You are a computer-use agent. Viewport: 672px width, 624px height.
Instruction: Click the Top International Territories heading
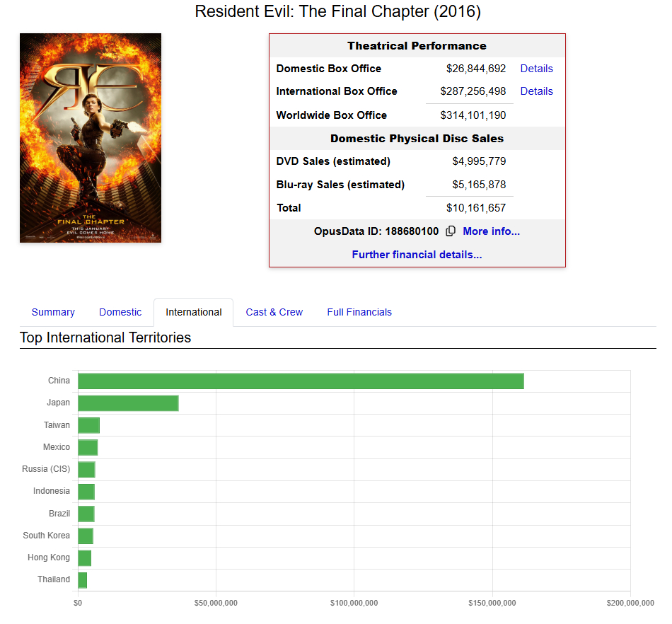click(x=105, y=337)
